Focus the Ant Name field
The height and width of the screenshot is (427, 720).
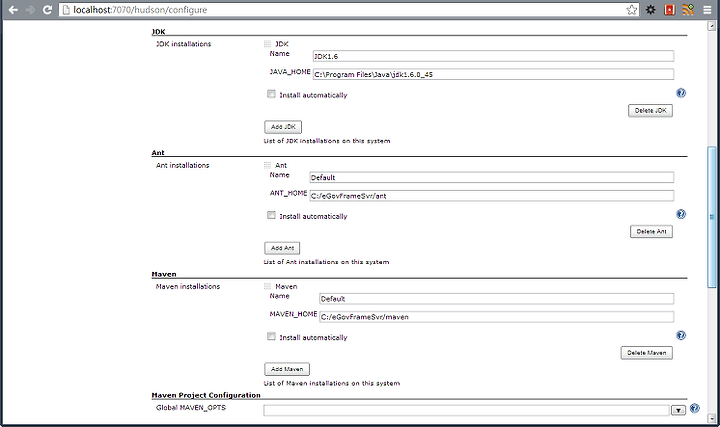492,177
